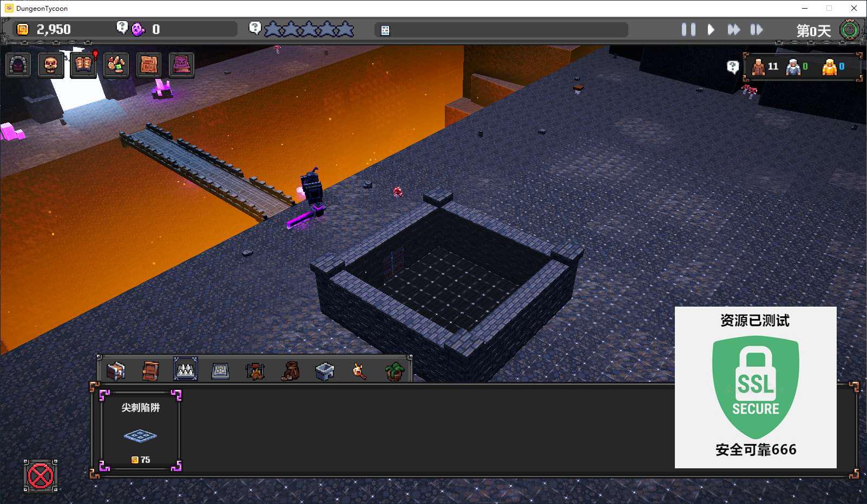Click the 2,950 gold amount
The image size is (867, 504).
(x=54, y=29)
